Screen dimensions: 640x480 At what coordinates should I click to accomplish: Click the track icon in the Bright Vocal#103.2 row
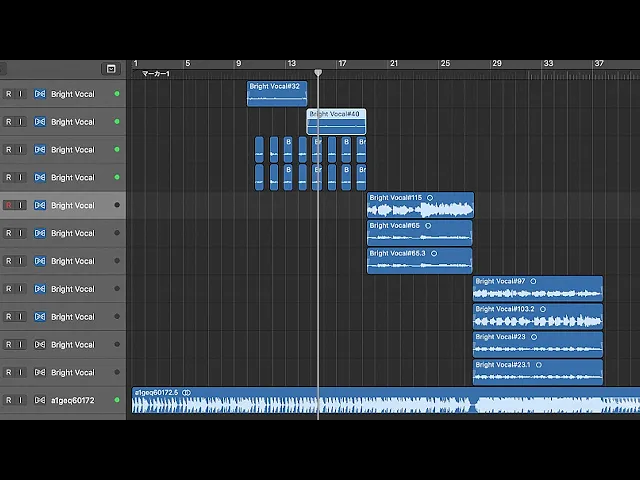click(x=40, y=316)
